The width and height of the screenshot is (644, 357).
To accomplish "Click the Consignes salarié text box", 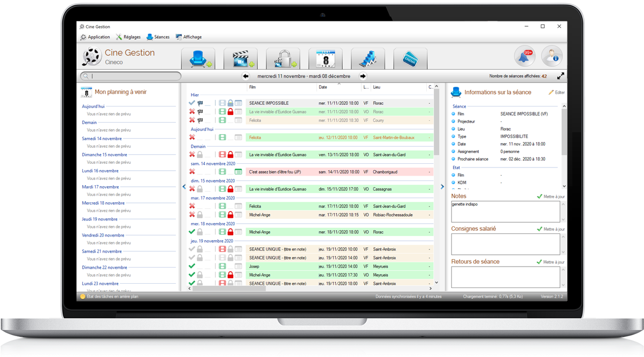I will [x=505, y=244].
